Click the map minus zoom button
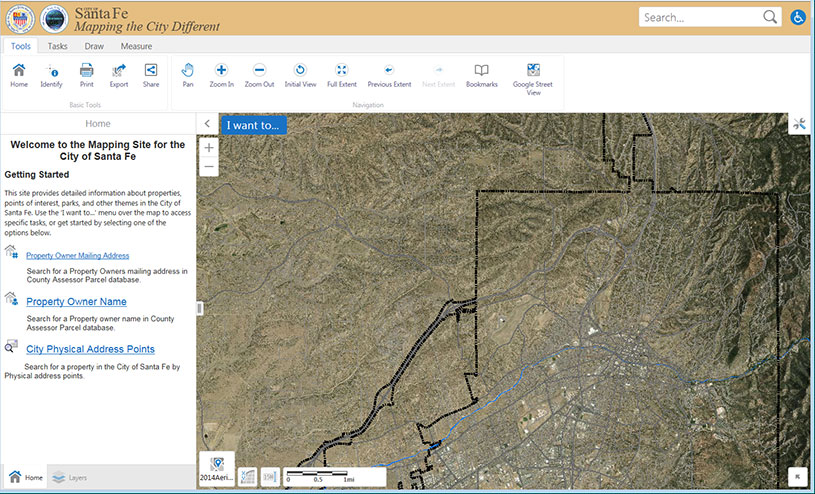Screen dimensions: 815x494 (x=208, y=167)
